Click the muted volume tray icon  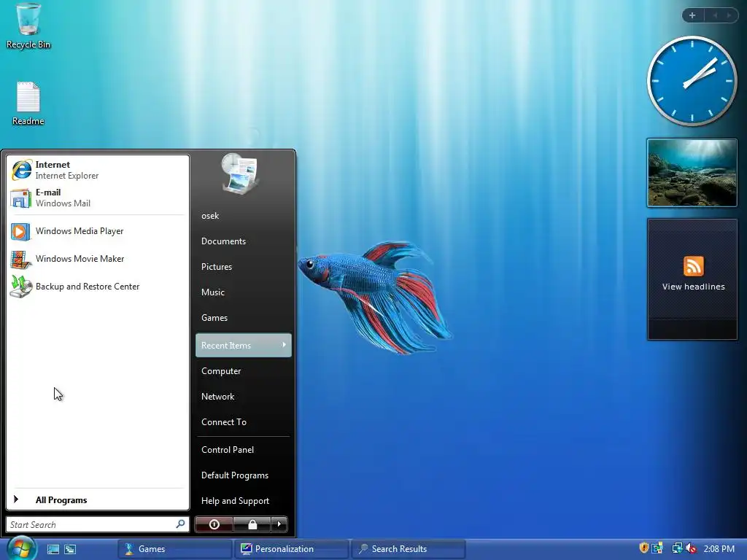[x=691, y=548]
